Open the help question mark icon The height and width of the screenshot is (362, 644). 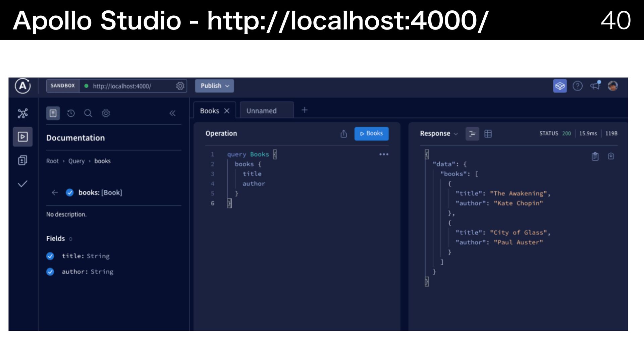[x=578, y=86]
